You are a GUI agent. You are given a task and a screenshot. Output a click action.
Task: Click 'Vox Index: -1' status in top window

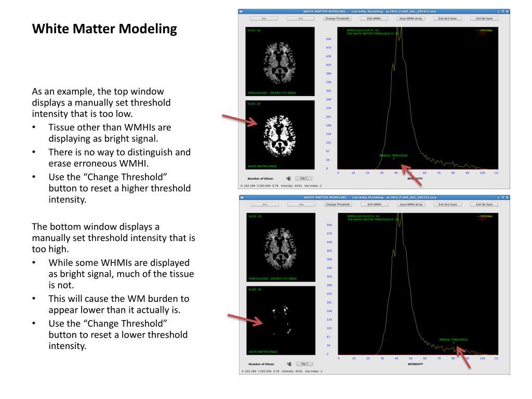[313, 186]
